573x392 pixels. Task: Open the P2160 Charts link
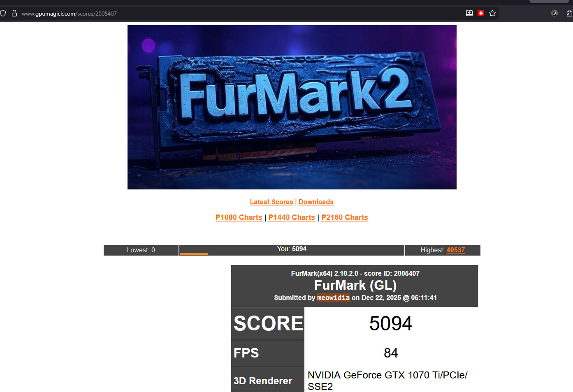coord(344,217)
